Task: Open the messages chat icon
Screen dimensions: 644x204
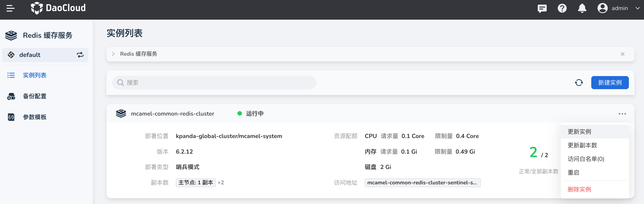Action: 542,9
